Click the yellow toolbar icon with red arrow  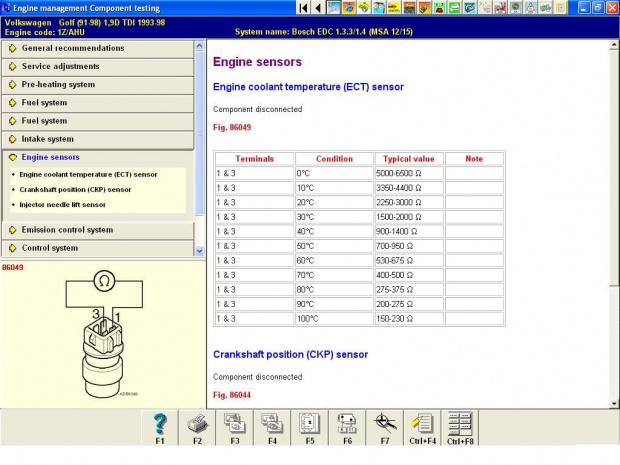coord(394,8)
